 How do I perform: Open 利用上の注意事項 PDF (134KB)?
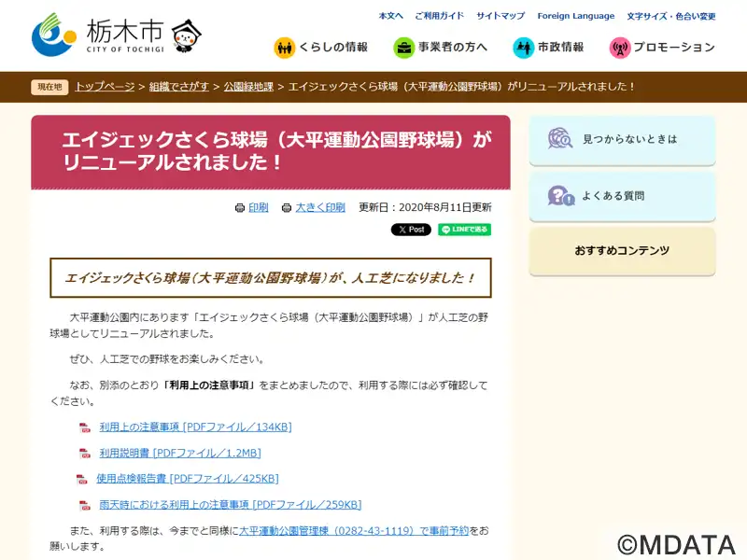tap(195, 427)
